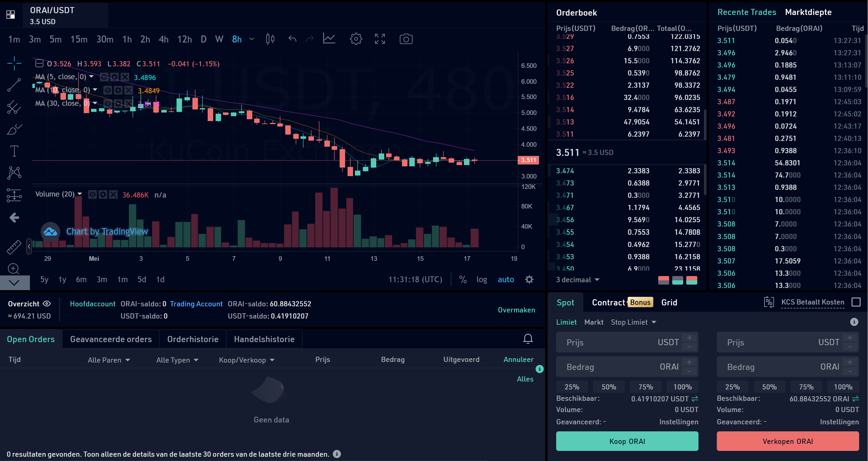Take a chart screenshot with the camera icon
Viewport: 868px width, 461px height.
pos(406,39)
